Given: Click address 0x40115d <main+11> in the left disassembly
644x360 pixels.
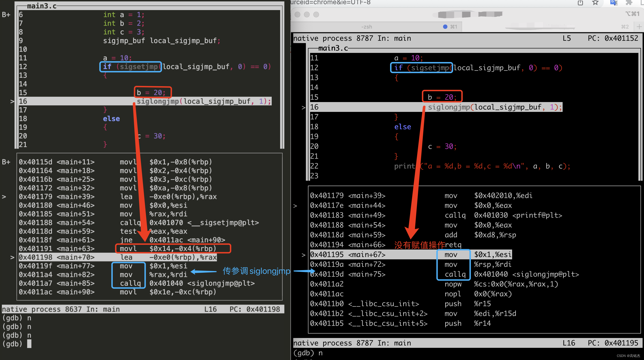Looking at the screenshot, I should click(x=57, y=162).
